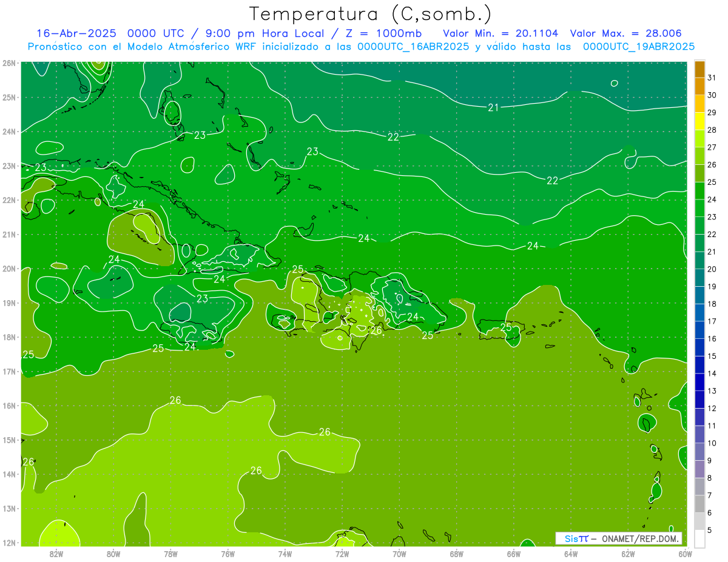Click the '80W' longitude axis label
The image size is (728, 562).
tap(113, 554)
